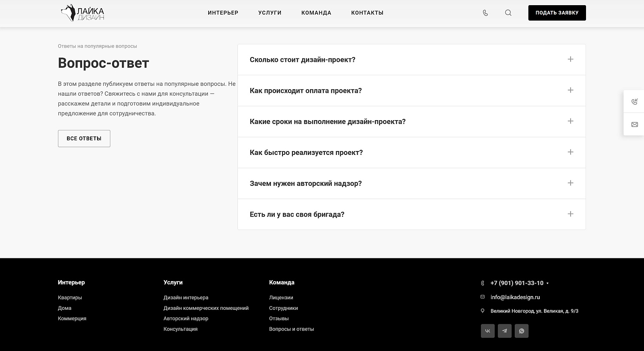Open the VK social icon in the footer
This screenshot has height=351, width=644.
point(487,331)
